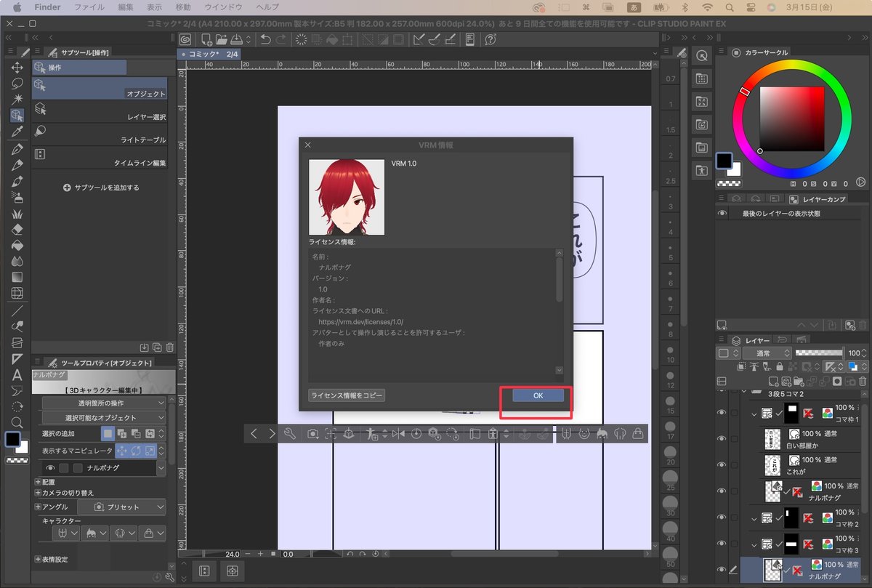The width and height of the screenshot is (872, 588).
Task: Click OK in the VRM情報 dialog
Action: click(537, 395)
